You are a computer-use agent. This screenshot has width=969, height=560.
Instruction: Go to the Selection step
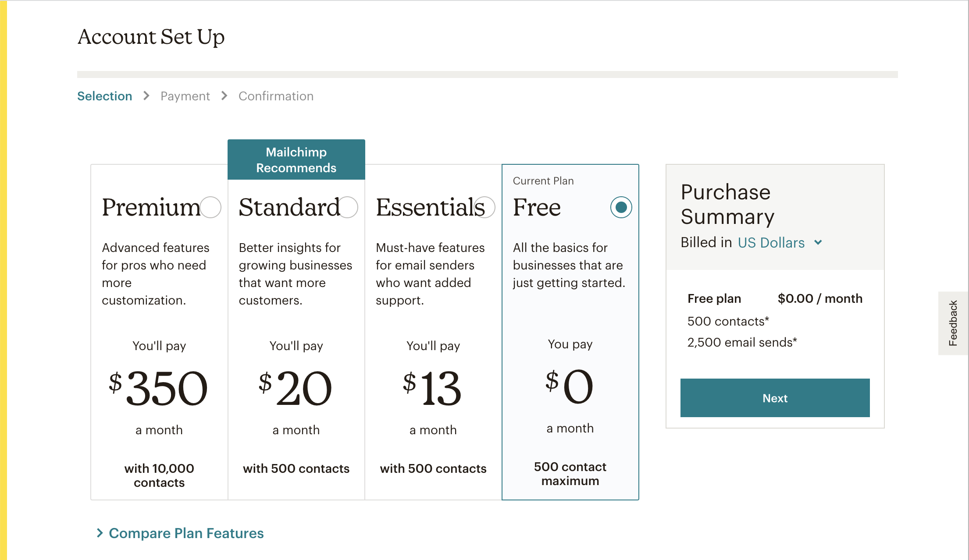pyautogui.click(x=104, y=96)
